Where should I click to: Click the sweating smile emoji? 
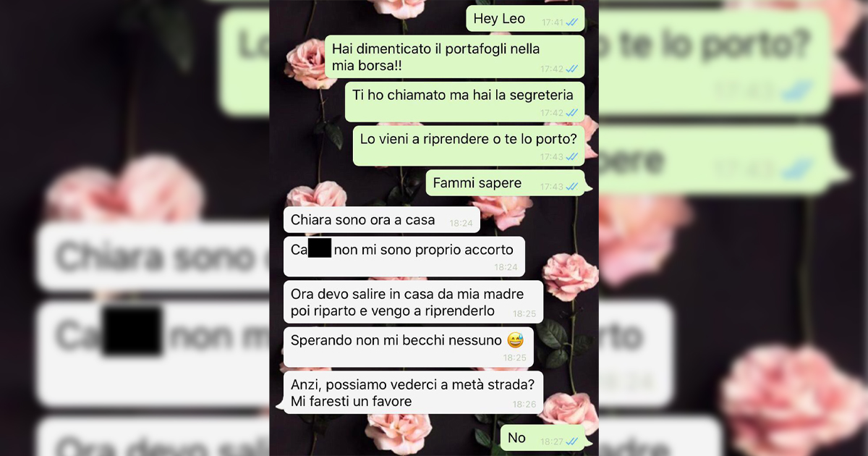pos(515,339)
